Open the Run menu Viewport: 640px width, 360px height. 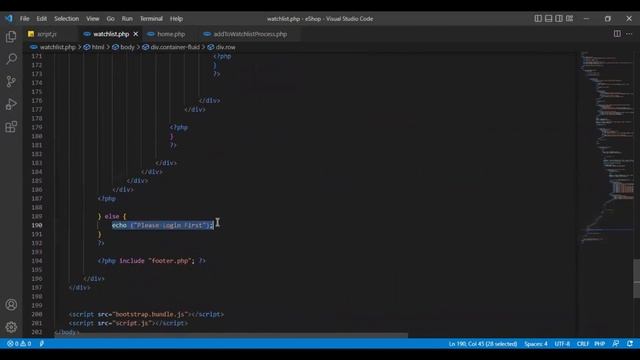[x=127, y=18]
